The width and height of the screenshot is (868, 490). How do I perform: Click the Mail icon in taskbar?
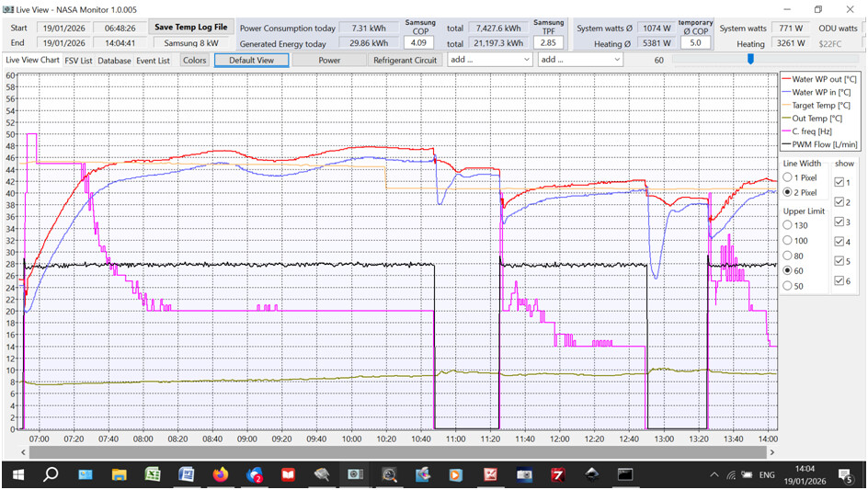pos(86,474)
